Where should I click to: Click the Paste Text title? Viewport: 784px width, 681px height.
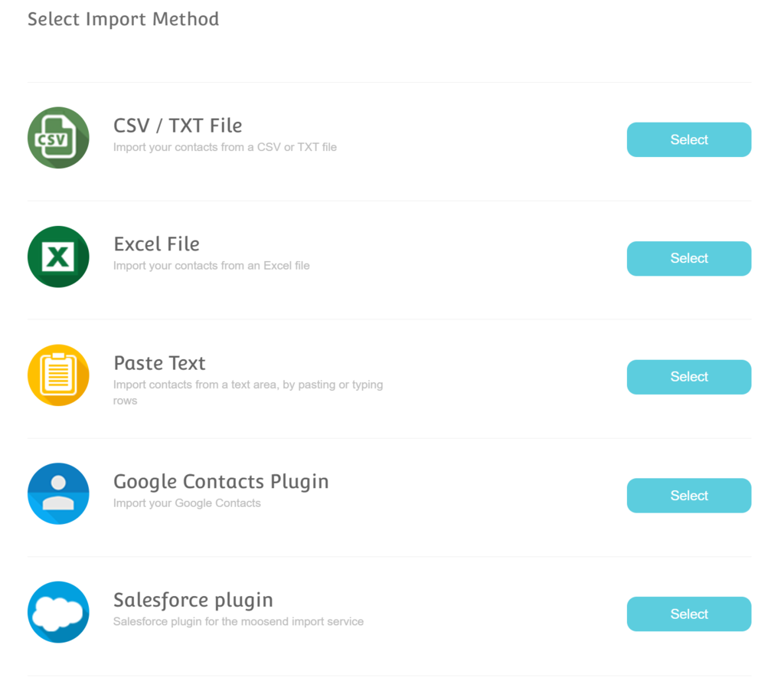(159, 363)
